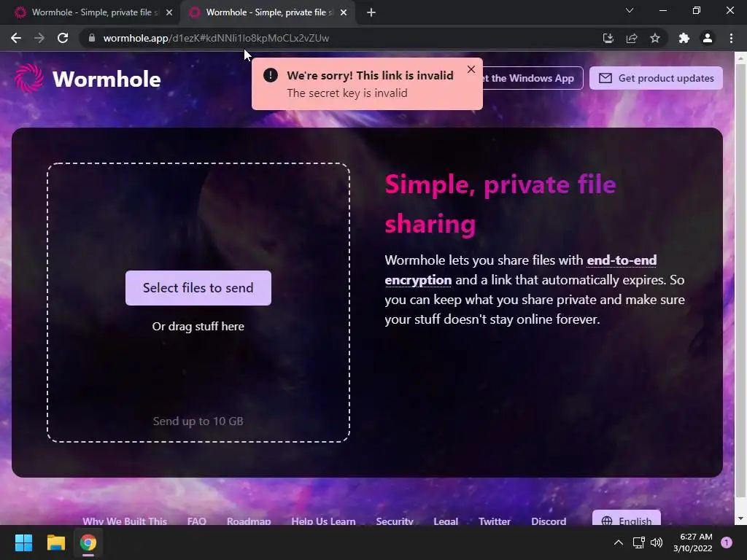Click Get product updates button
The width and height of the screenshot is (747, 560).
click(x=656, y=78)
